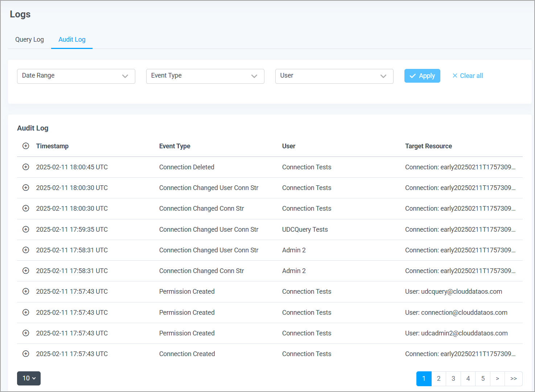The image size is (535, 392).
Task: Expand the connection@clouddataos.com Permission Created row
Action: tap(26, 312)
